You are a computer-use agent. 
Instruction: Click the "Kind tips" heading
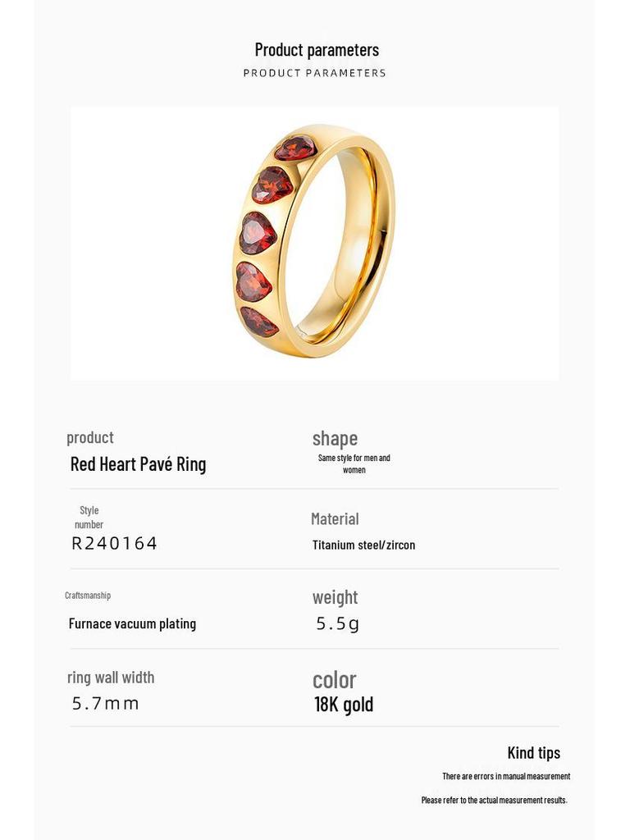pos(533,752)
